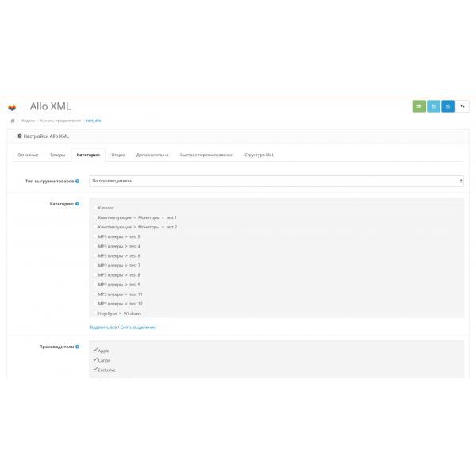
Task: Click the help icon beside Тип выгрузки товаров
Action: point(77,181)
